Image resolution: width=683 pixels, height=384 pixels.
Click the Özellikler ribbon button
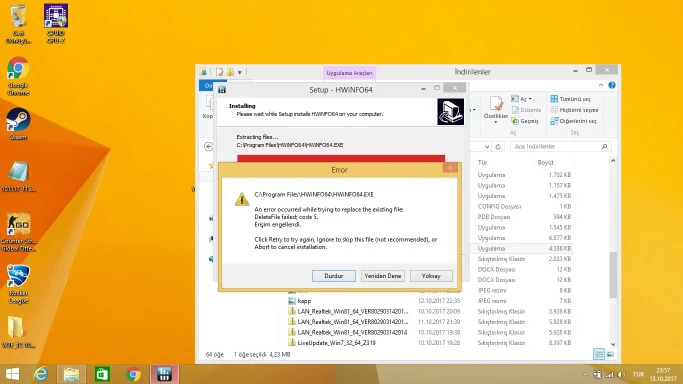coord(496,109)
